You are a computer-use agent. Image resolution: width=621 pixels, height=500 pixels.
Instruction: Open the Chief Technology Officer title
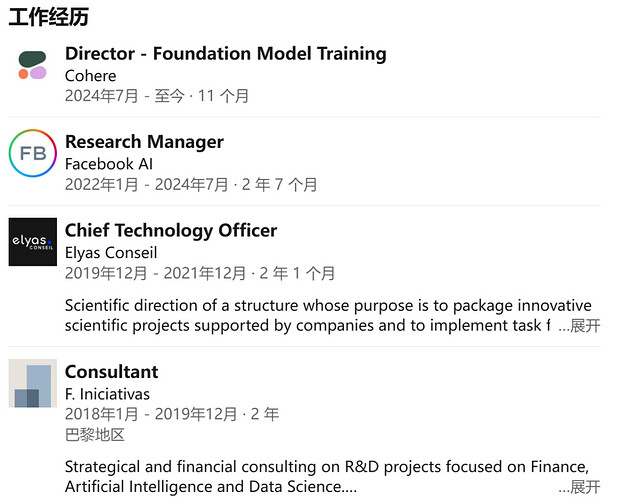pos(171,231)
